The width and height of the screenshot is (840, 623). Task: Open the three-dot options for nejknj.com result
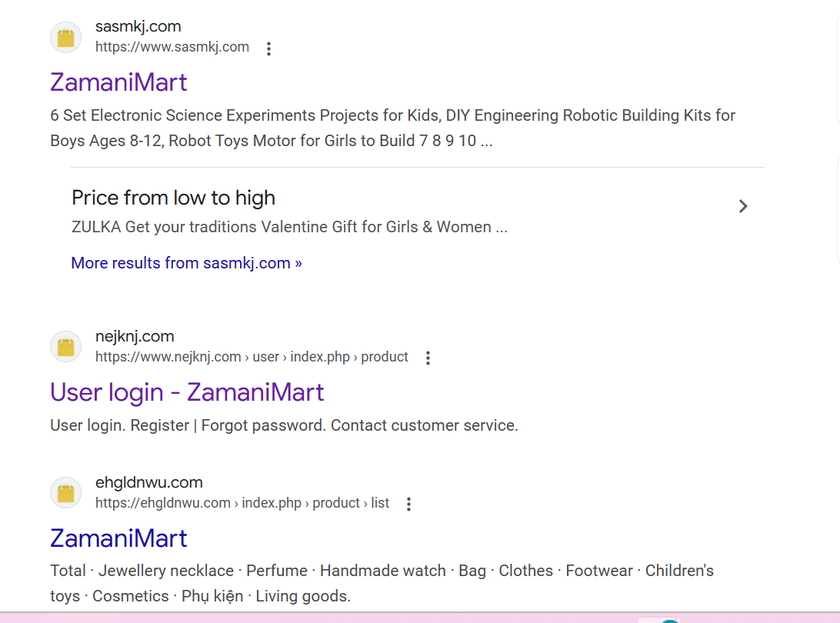(x=428, y=358)
